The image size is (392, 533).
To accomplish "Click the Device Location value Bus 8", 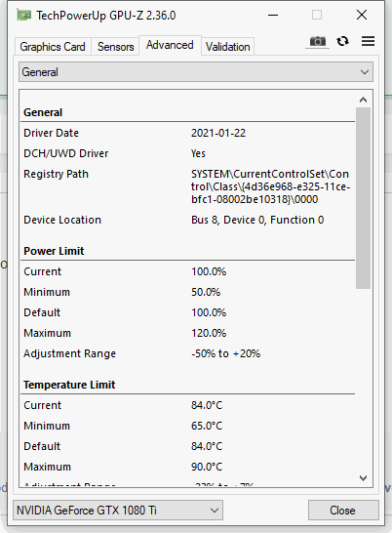I will point(257,220).
